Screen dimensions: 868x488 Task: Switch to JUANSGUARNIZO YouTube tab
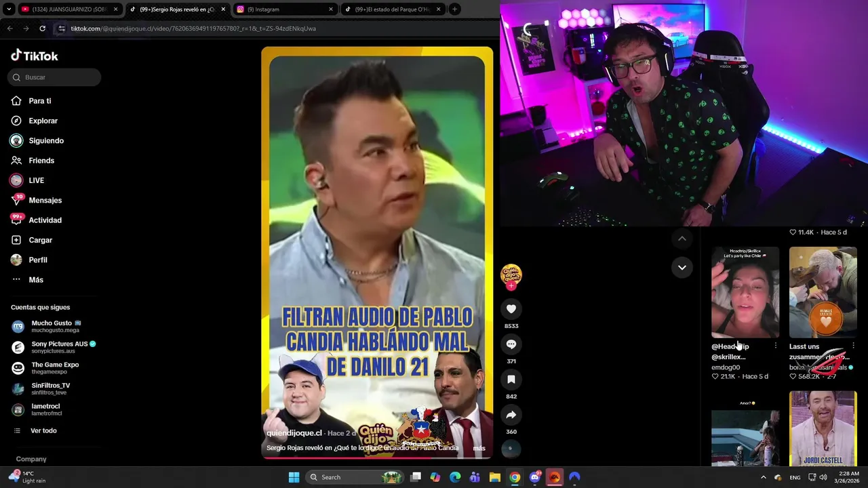[69, 9]
